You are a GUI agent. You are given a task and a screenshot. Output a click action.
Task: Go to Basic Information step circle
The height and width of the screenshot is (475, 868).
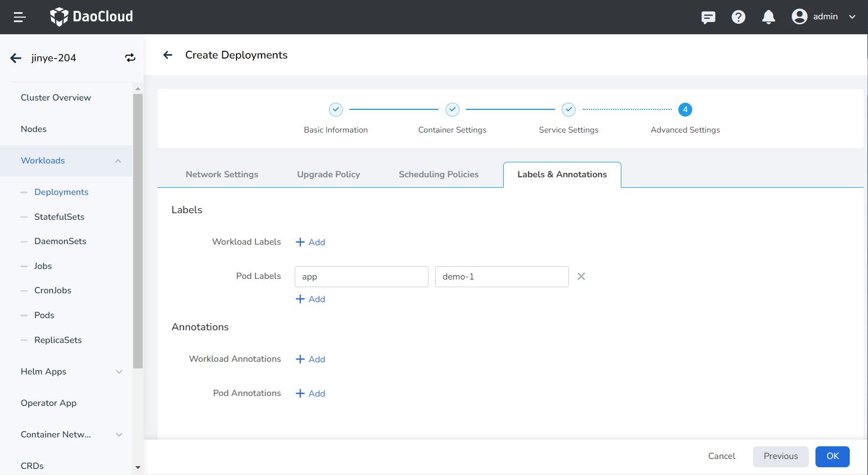point(336,109)
